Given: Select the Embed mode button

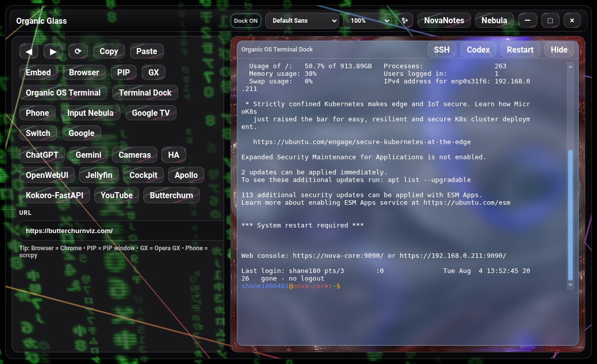Looking at the screenshot, I should tap(38, 72).
